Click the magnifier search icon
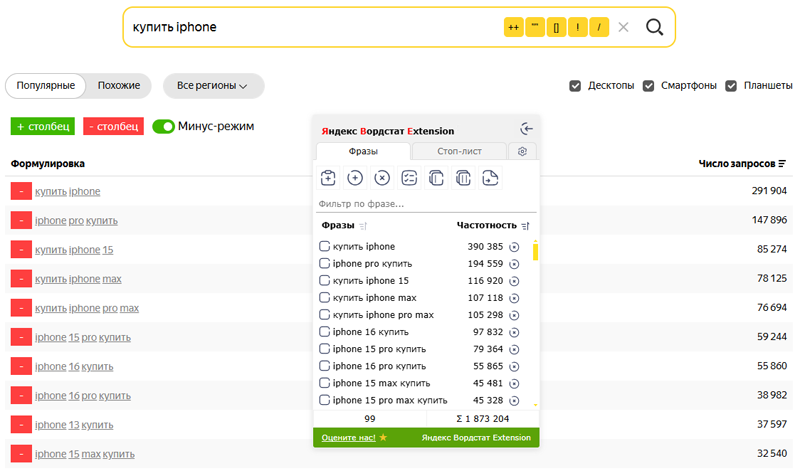 tap(654, 27)
